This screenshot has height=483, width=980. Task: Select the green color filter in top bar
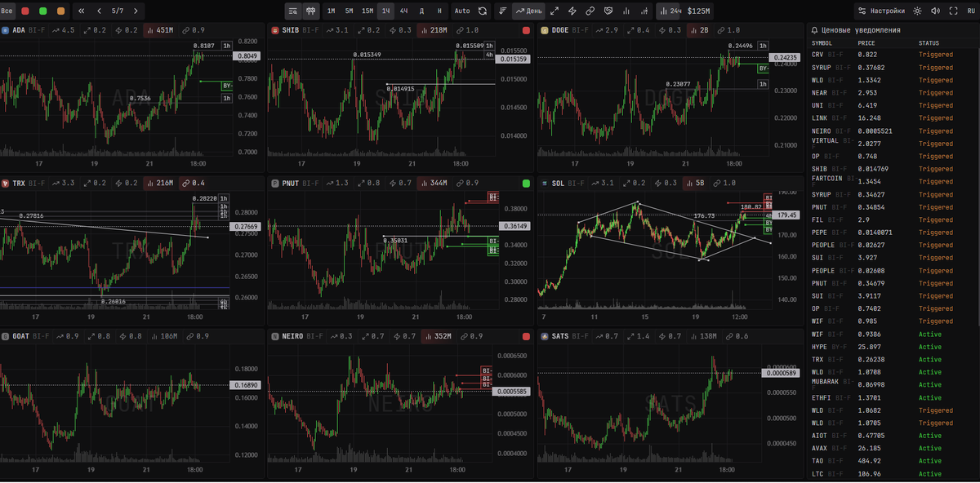point(43,11)
